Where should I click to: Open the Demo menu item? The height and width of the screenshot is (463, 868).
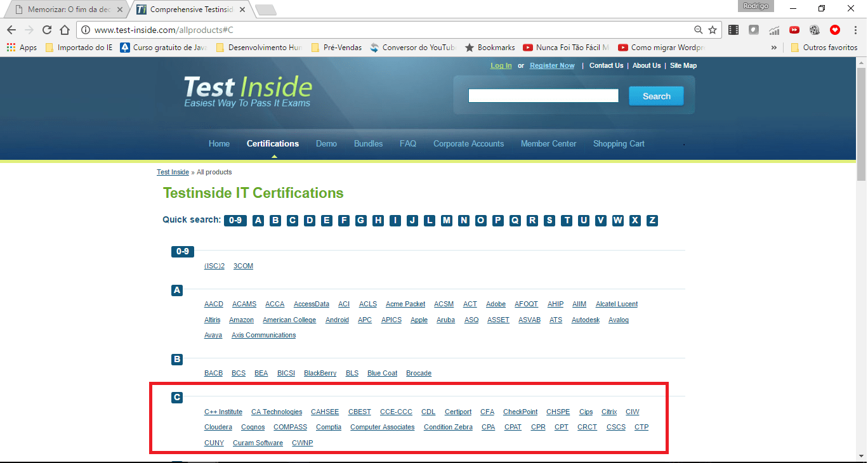click(x=326, y=143)
